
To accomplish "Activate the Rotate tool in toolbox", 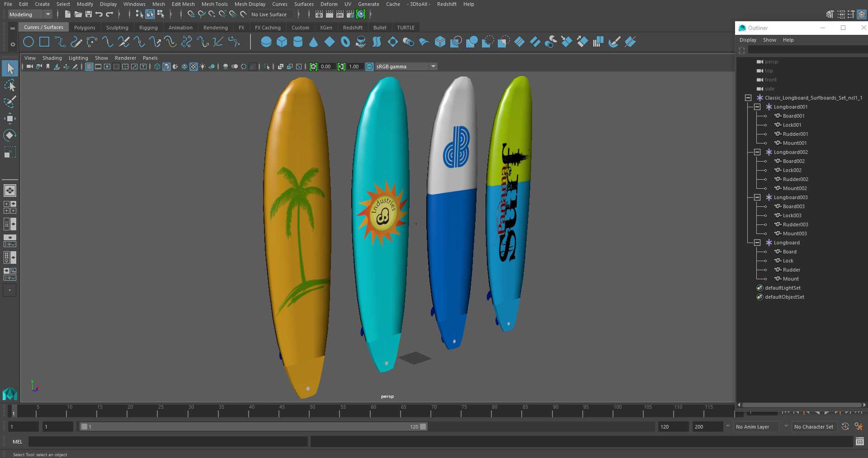I will point(10,135).
